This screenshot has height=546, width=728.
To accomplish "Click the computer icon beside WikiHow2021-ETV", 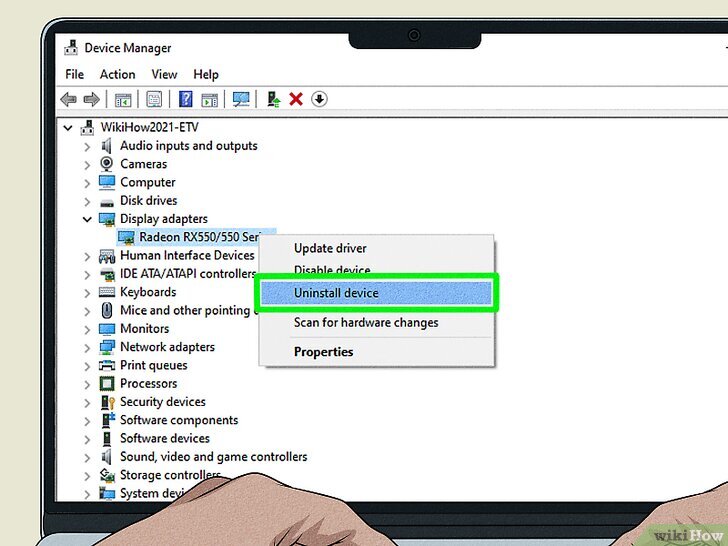I will coord(87,127).
